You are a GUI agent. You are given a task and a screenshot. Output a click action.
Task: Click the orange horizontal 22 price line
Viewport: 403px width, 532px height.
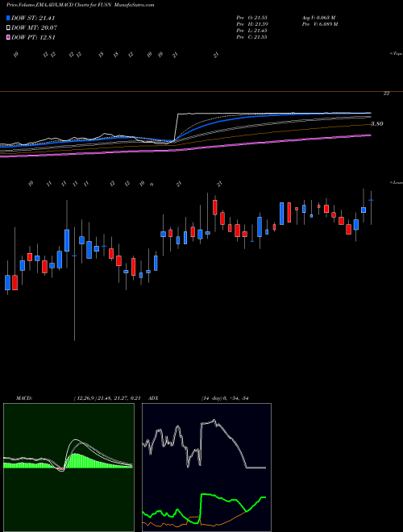point(201,92)
